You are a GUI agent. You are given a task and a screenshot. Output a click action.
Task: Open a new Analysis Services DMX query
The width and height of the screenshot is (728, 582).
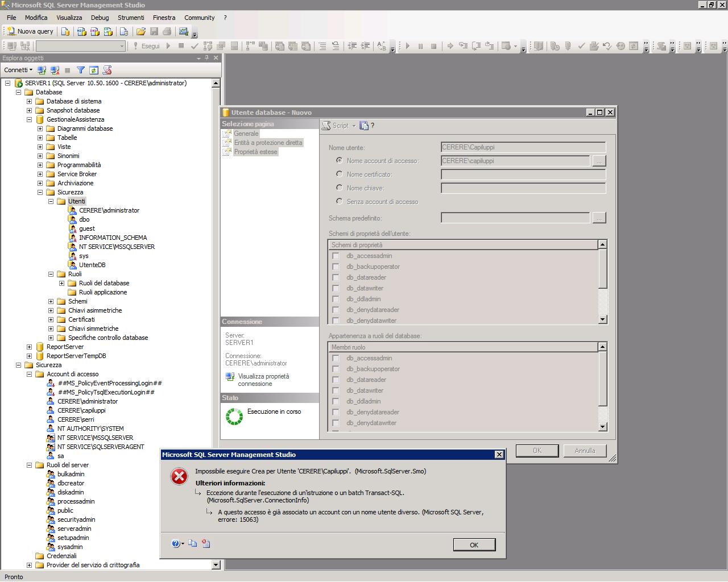pos(94,31)
